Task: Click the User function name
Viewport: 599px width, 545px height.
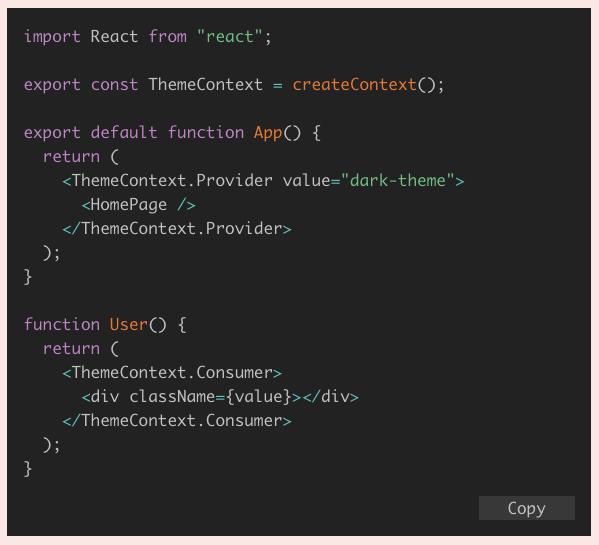Action: (x=128, y=325)
